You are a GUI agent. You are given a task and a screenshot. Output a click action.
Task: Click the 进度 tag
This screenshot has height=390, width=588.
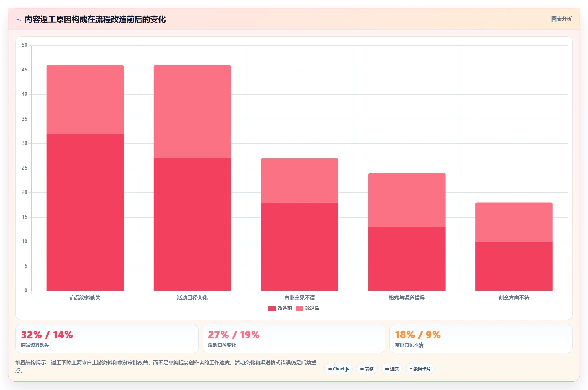(392, 369)
